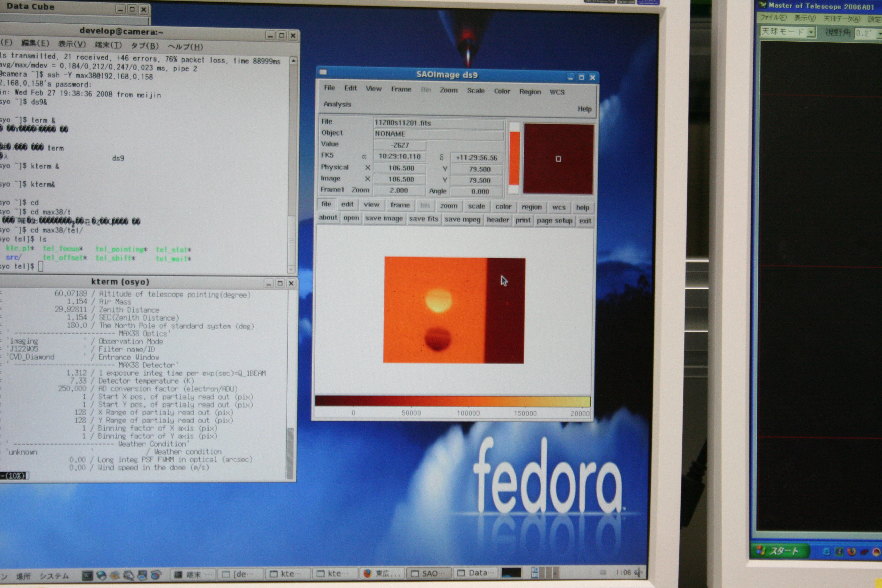Click the Angle value field showing 0.000
The height and width of the screenshot is (588, 882).
pyautogui.click(x=476, y=192)
